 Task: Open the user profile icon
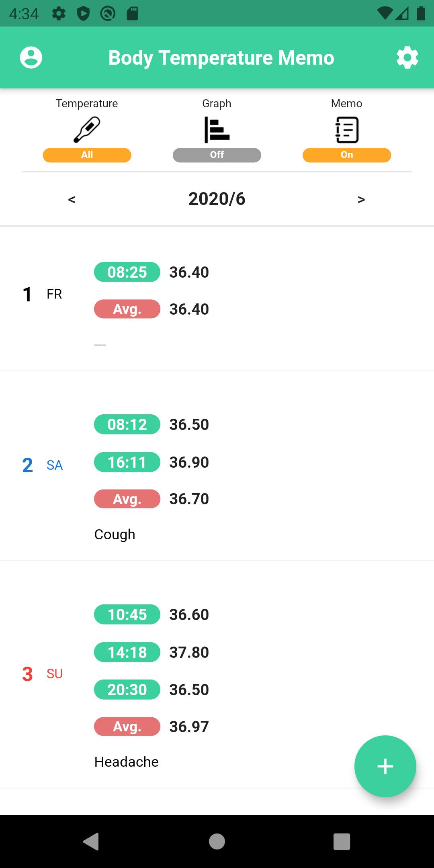click(x=31, y=57)
